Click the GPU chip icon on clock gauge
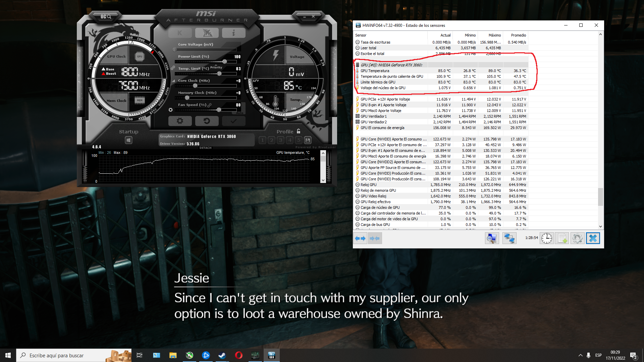Viewport: 644px width, 362px height. click(140, 57)
